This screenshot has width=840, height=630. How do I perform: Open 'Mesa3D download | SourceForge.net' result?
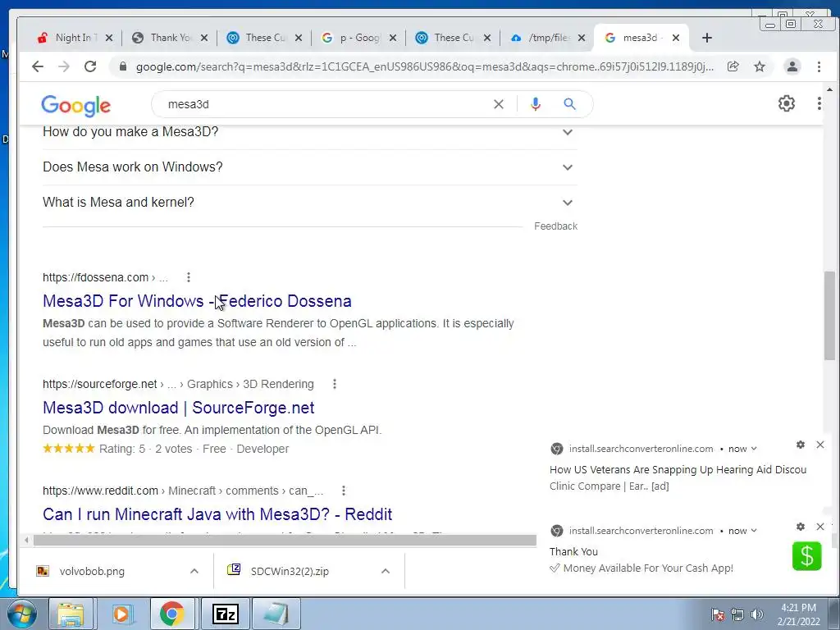pos(178,408)
